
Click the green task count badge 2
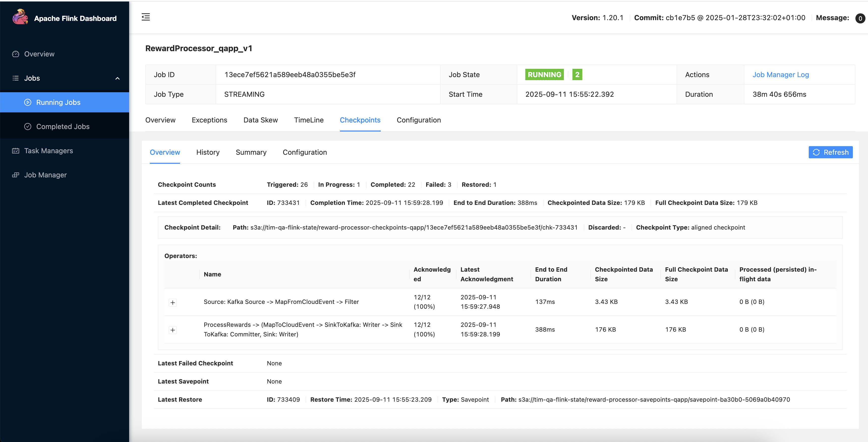577,75
